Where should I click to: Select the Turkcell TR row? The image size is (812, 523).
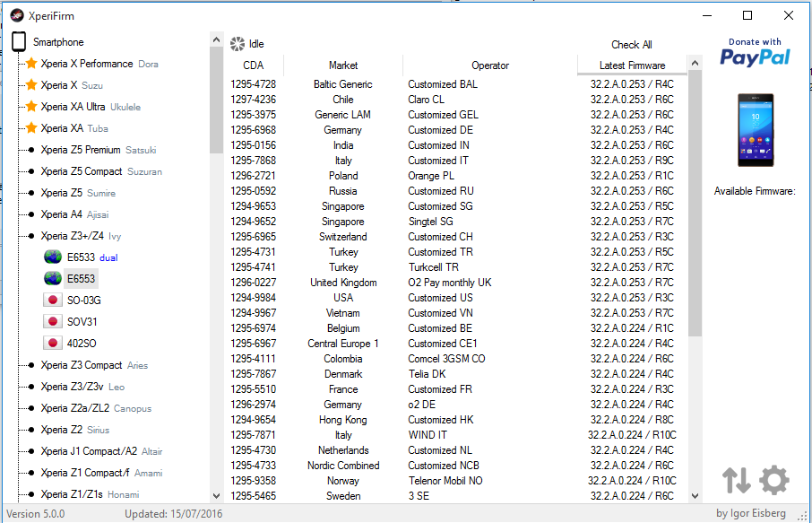click(455, 267)
